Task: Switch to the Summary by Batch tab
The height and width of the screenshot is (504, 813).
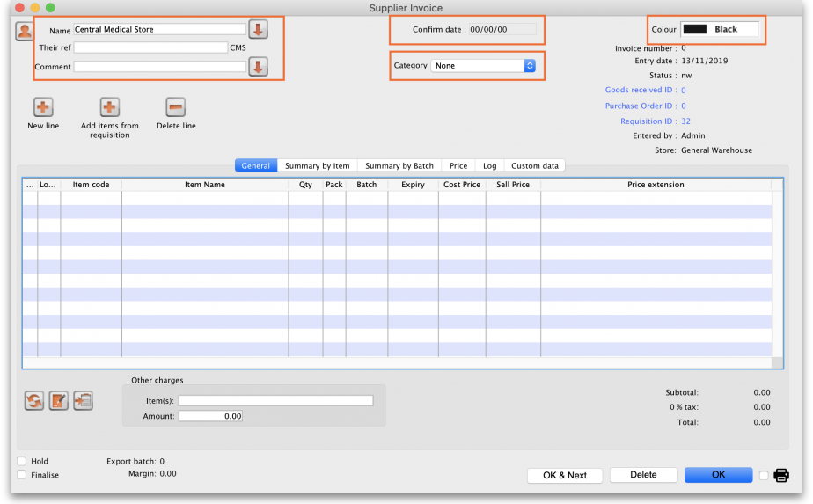Action: click(399, 165)
